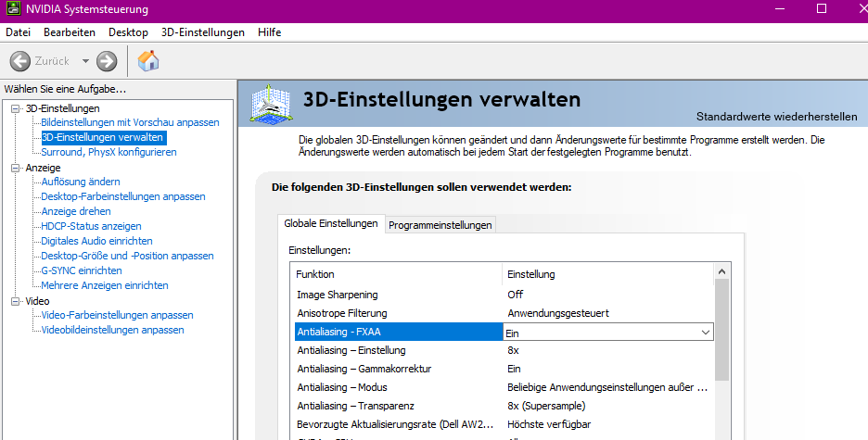Select the Globale Einstellungen tab
Image resolution: width=868 pixels, height=440 pixels.
330,223
